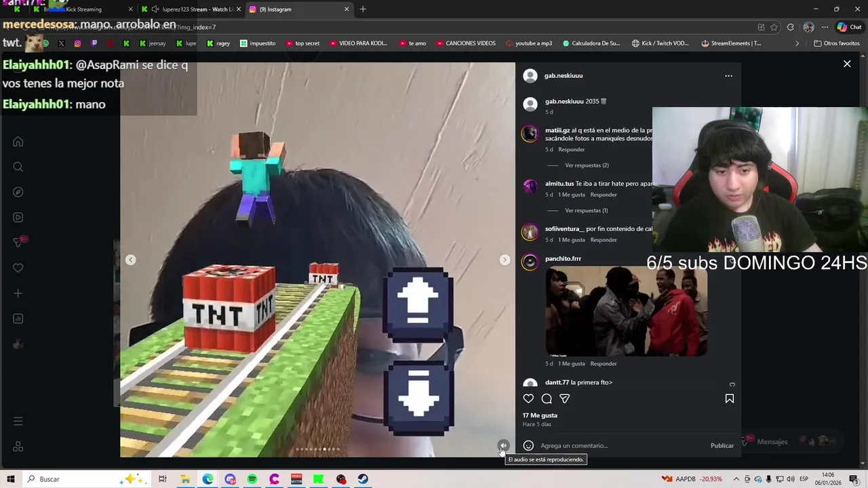
Task: Open the AAPDB stock widget in taskbar
Action: (x=692, y=479)
